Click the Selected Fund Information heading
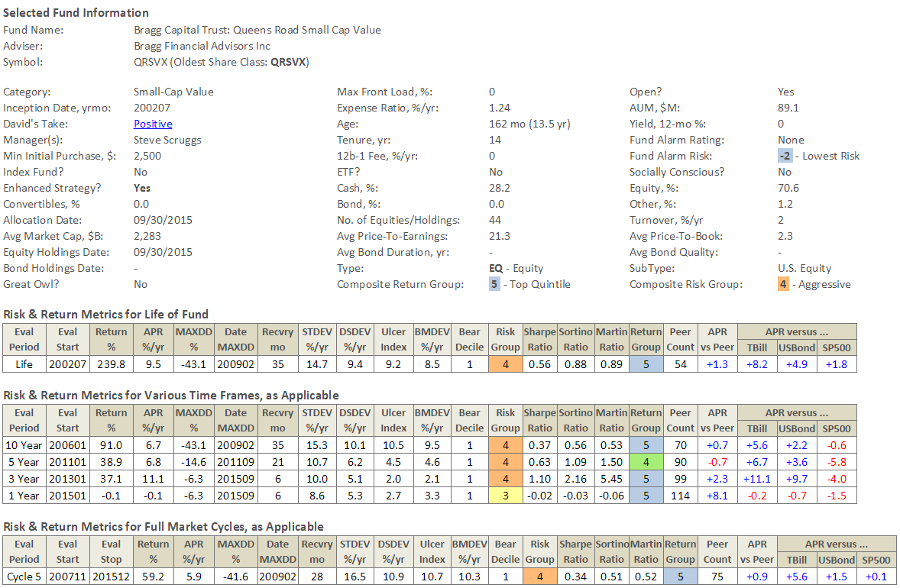This screenshot has width=900, height=588. tap(76, 13)
